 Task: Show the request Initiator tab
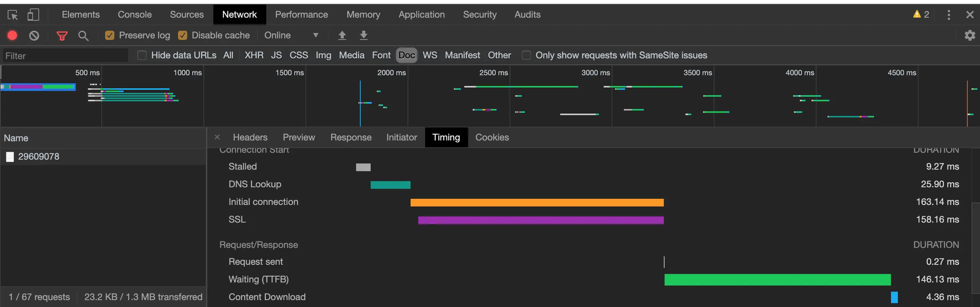402,137
